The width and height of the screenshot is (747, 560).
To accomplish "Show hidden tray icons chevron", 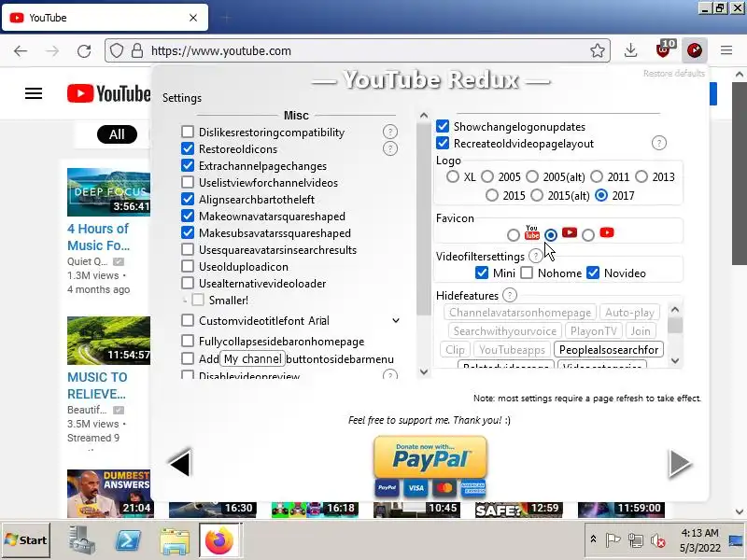I will 593,539.
